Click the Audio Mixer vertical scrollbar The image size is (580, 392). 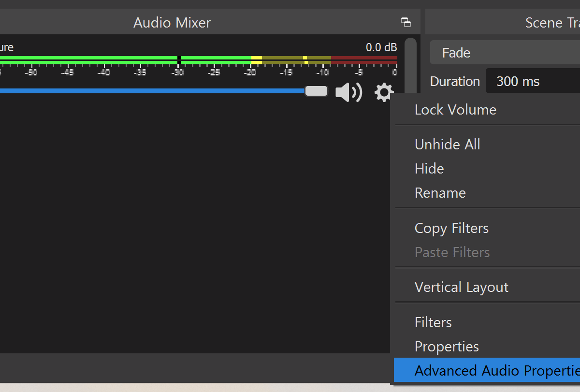click(410, 63)
